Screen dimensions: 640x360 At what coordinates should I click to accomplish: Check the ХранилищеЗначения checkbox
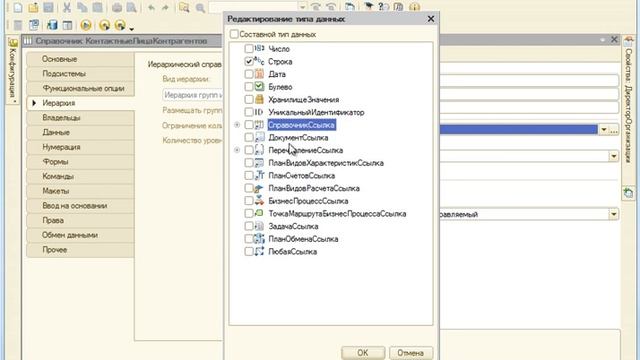[249, 99]
